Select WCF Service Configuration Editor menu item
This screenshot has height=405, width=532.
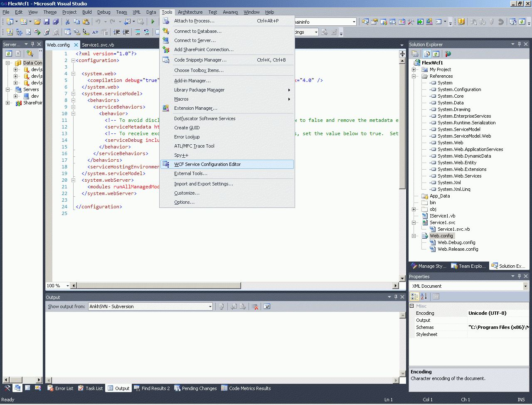(207, 164)
